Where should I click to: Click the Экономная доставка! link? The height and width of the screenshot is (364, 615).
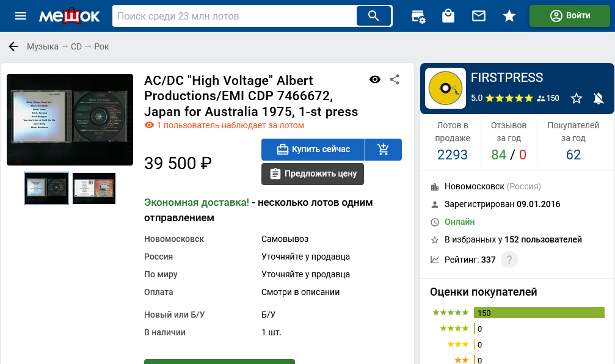[197, 203]
